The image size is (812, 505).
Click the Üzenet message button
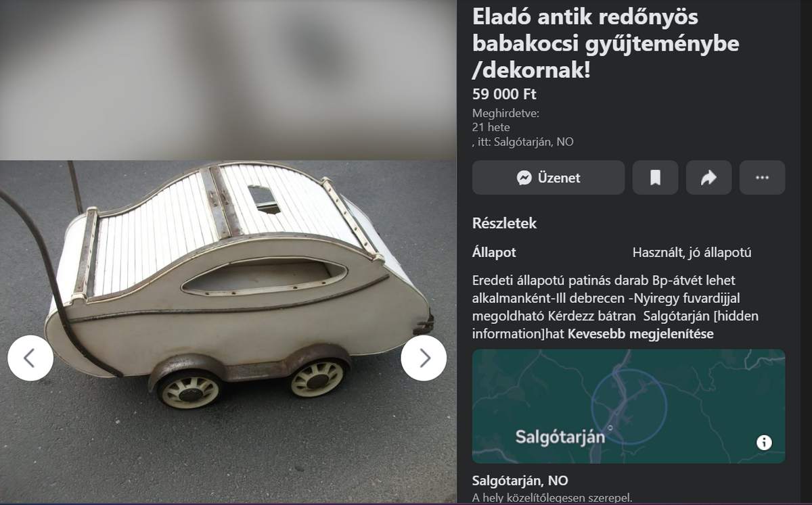pyautogui.click(x=548, y=178)
